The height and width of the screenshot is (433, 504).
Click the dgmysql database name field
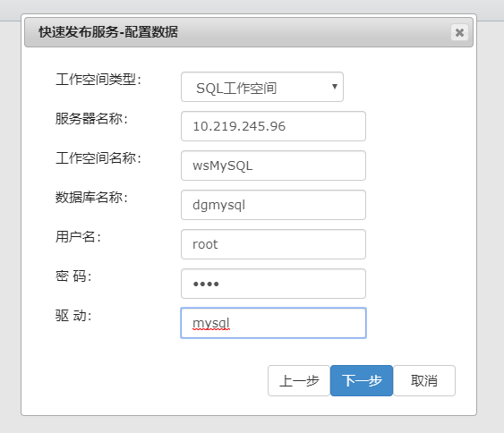coord(274,205)
